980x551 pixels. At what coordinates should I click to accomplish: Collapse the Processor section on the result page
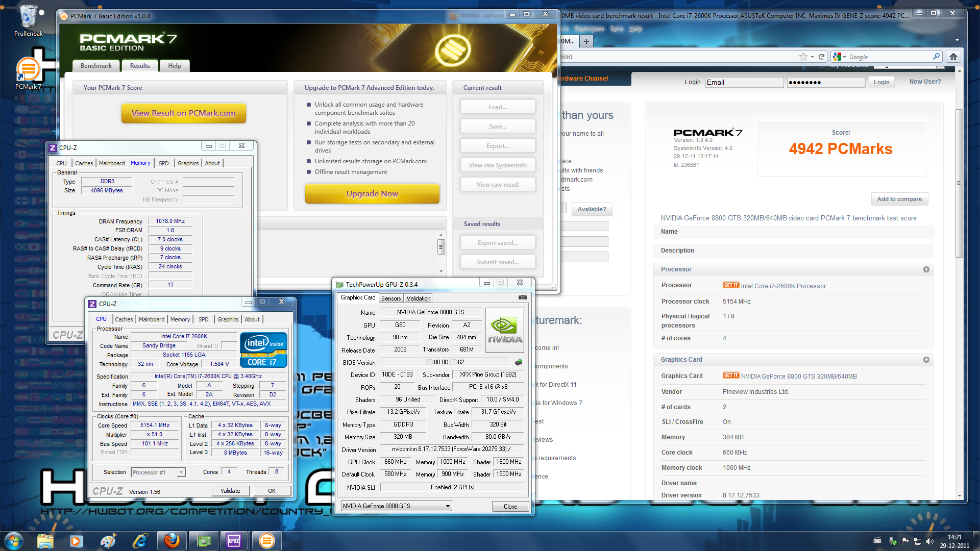tap(926, 269)
